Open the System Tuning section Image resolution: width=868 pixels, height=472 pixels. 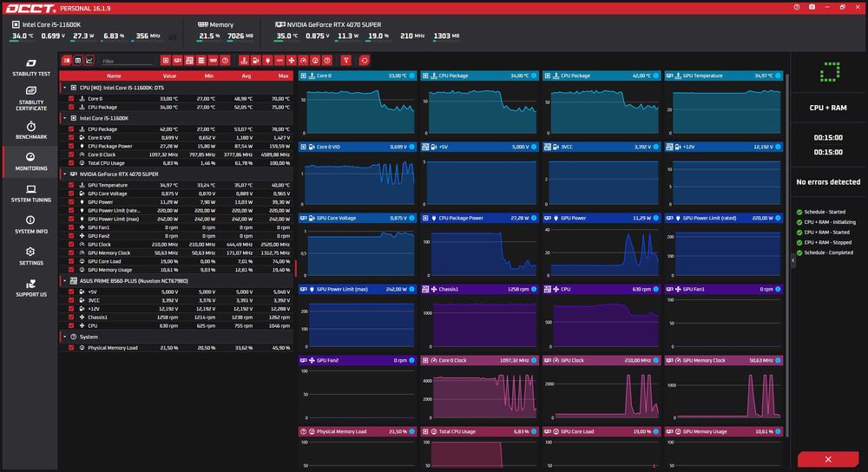31,193
